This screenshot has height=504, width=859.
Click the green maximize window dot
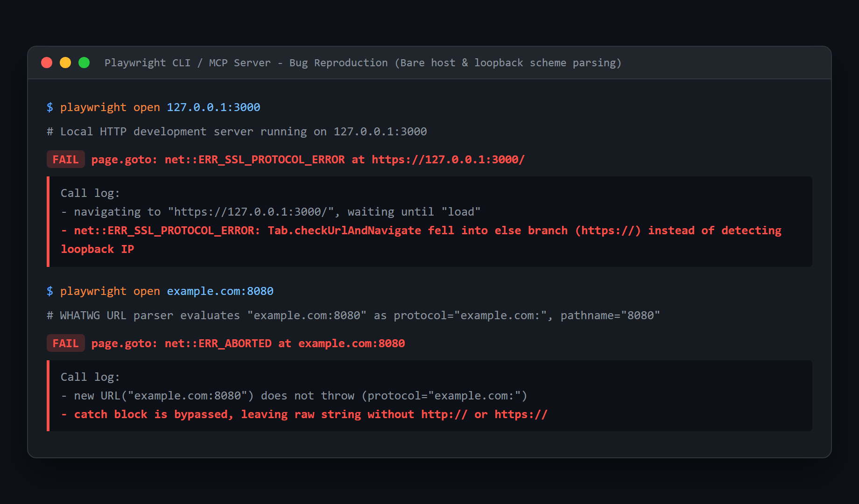coord(84,63)
